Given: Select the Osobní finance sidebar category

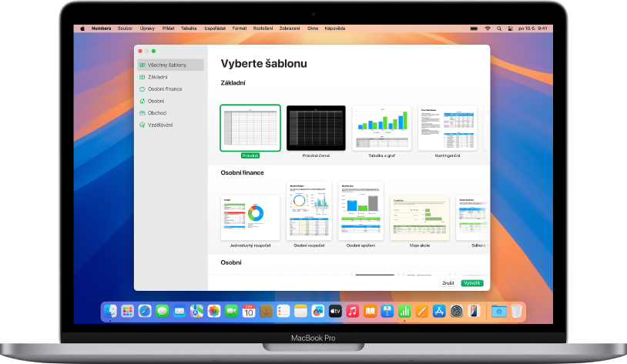Looking at the screenshot, I should tap(171, 88).
